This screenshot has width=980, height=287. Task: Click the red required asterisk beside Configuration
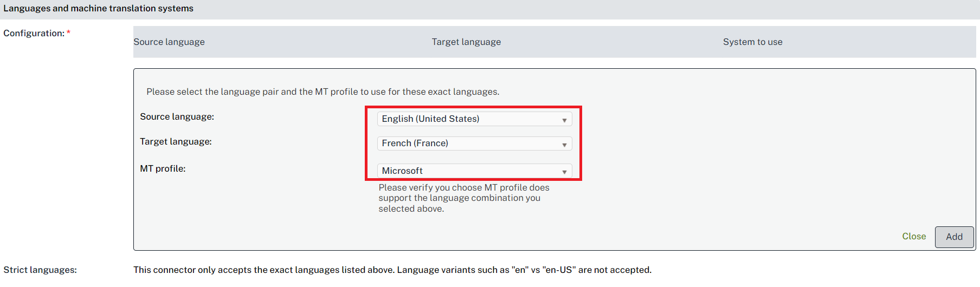pos(69,32)
